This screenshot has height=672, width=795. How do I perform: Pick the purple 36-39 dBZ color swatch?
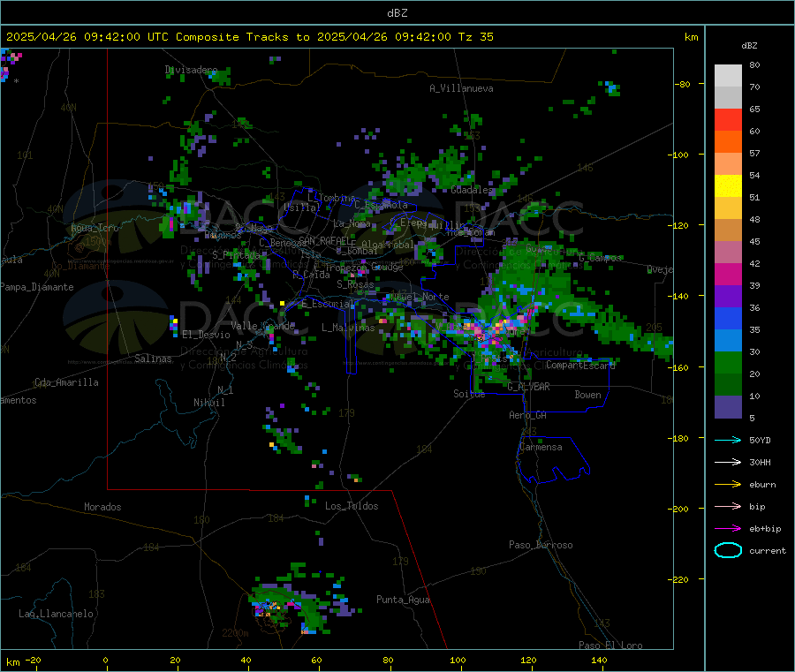[x=728, y=297]
